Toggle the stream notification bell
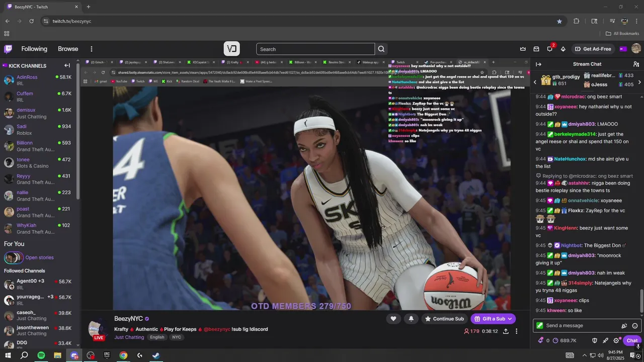644x362 pixels. point(411,319)
